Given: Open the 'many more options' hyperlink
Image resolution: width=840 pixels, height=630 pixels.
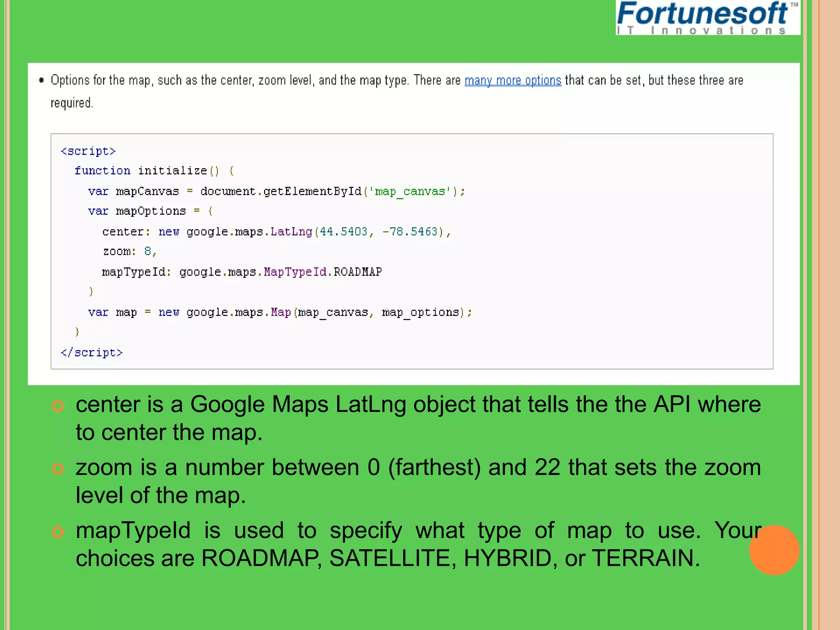Looking at the screenshot, I should tap(513, 80).
